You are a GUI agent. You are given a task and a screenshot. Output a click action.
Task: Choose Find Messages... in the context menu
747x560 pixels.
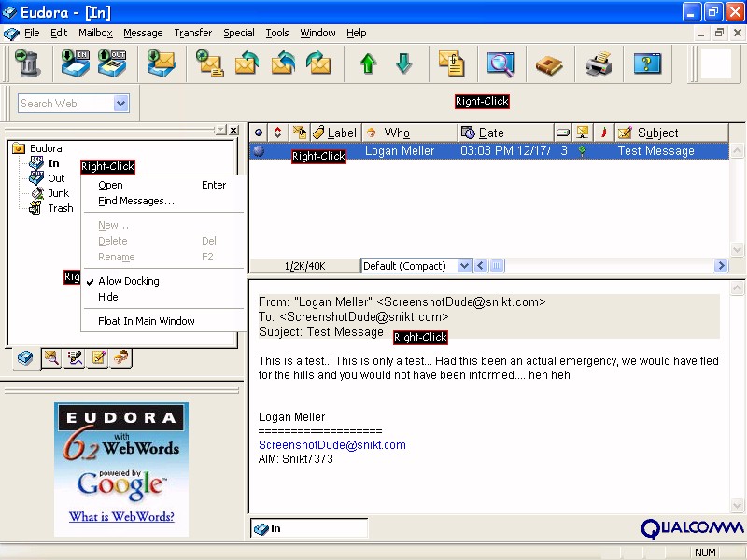click(x=163, y=201)
